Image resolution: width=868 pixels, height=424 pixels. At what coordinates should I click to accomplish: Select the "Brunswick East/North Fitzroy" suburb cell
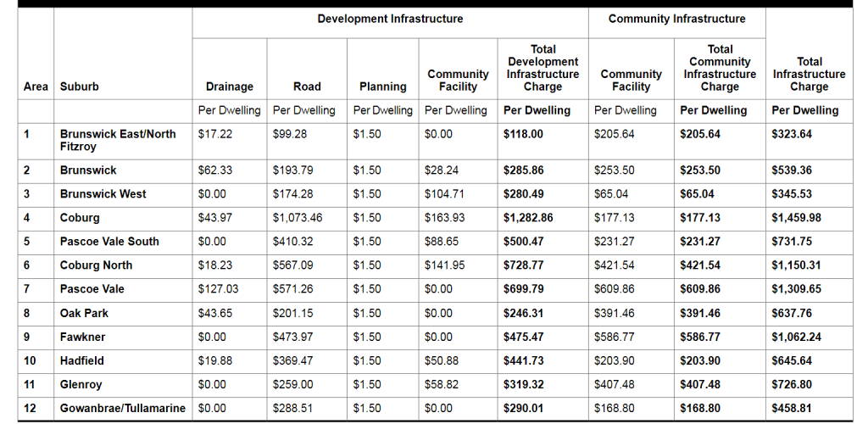pyautogui.click(x=118, y=140)
